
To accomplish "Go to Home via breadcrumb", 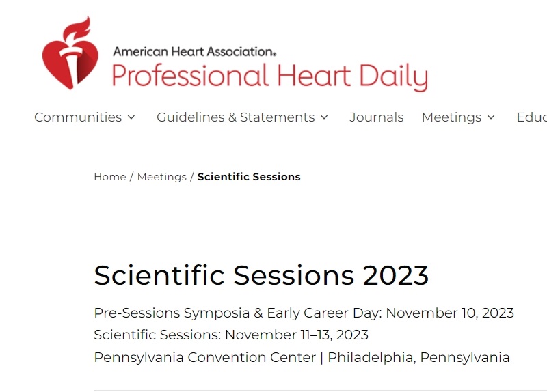I will click(110, 177).
